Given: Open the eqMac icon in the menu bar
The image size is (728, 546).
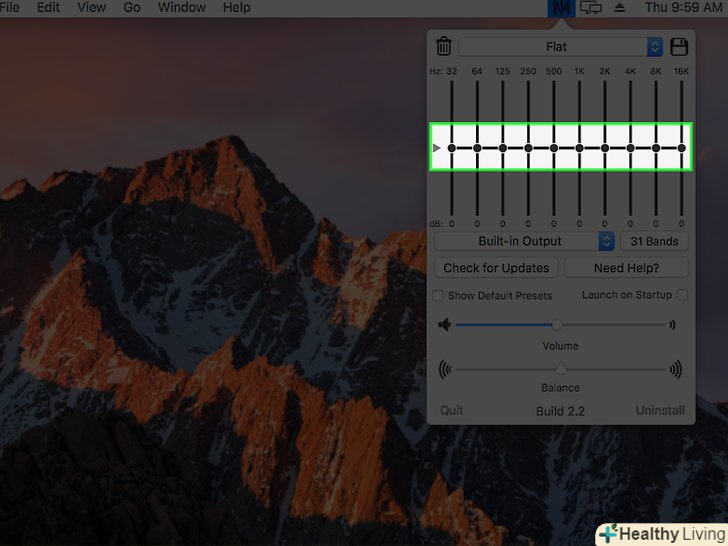Looking at the screenshot, I should click(x=561, y=8).
